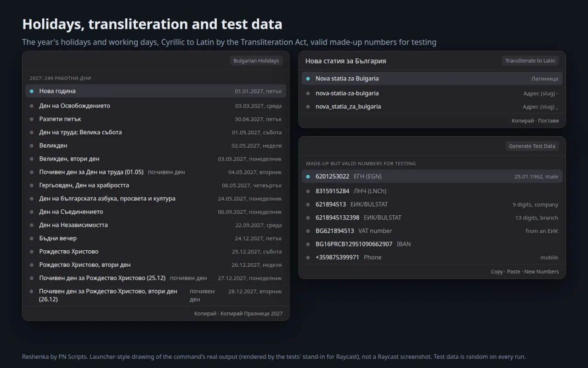The image size is (588, 368).
Task: Select the "Ден на Съединението" row
Action: [156, 212]
